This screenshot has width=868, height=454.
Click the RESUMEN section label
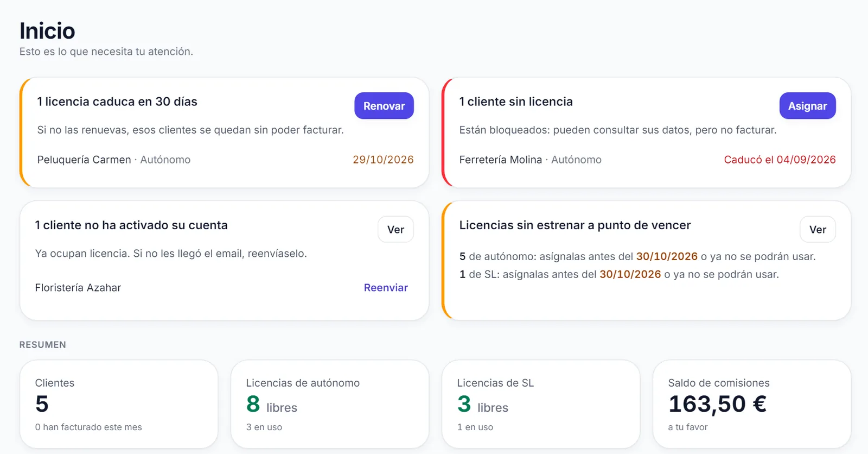click(x=43, y=345)
